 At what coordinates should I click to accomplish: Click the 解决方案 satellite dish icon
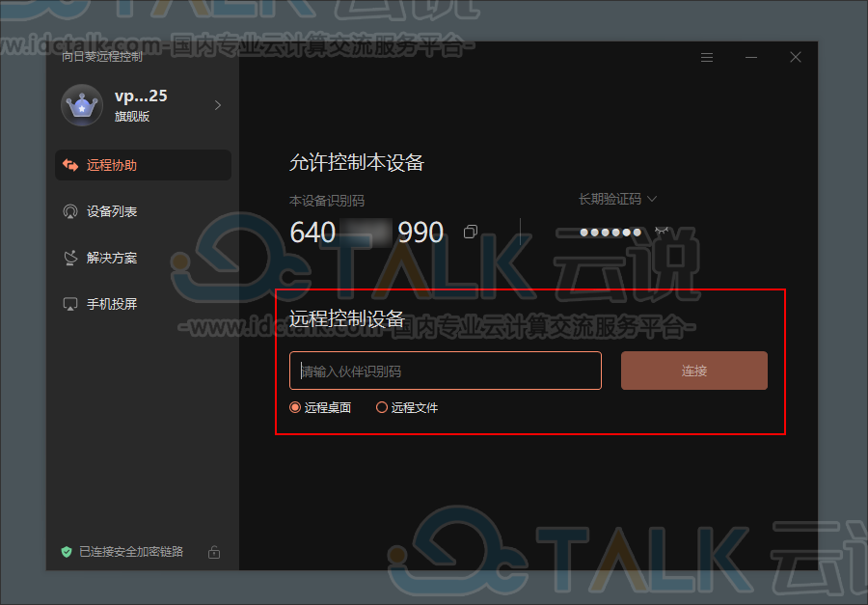(70, 258)
